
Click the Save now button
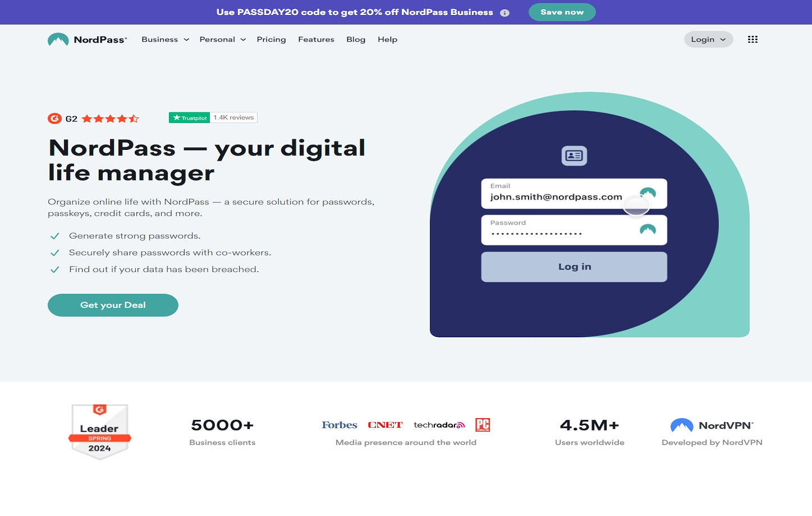562,12
